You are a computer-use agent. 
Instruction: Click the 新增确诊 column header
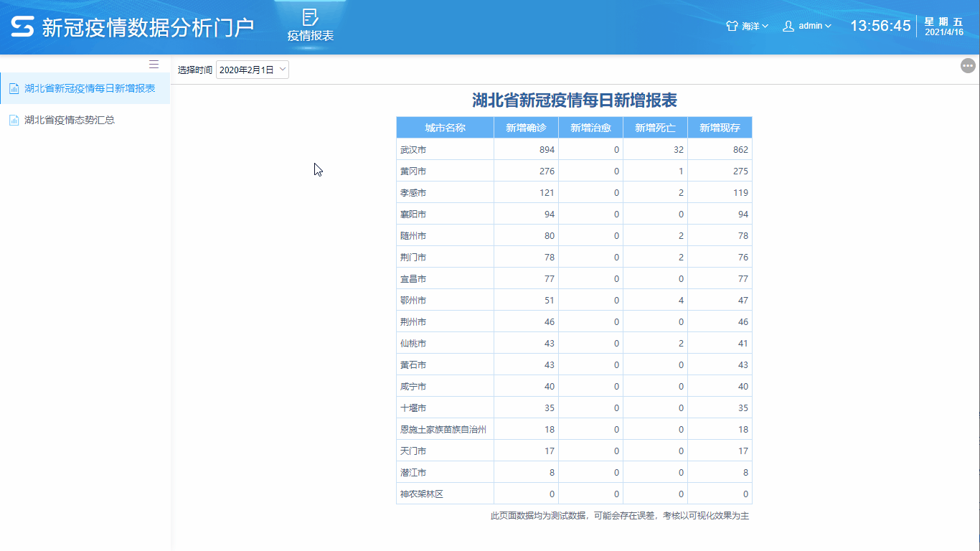[526, 127]
